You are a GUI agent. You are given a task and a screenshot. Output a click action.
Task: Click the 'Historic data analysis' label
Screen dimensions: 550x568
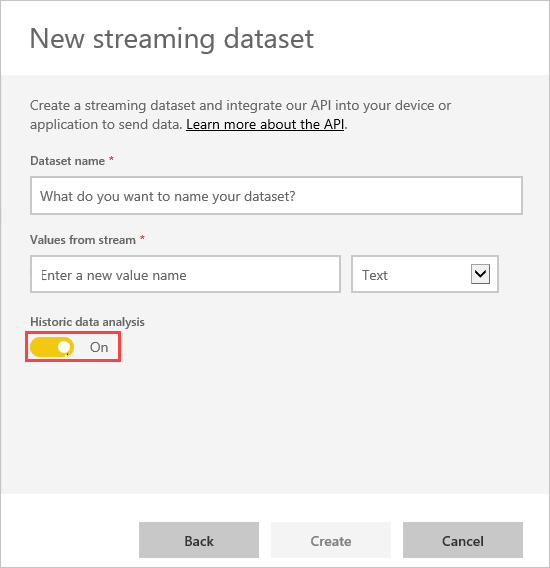(87, 322)
